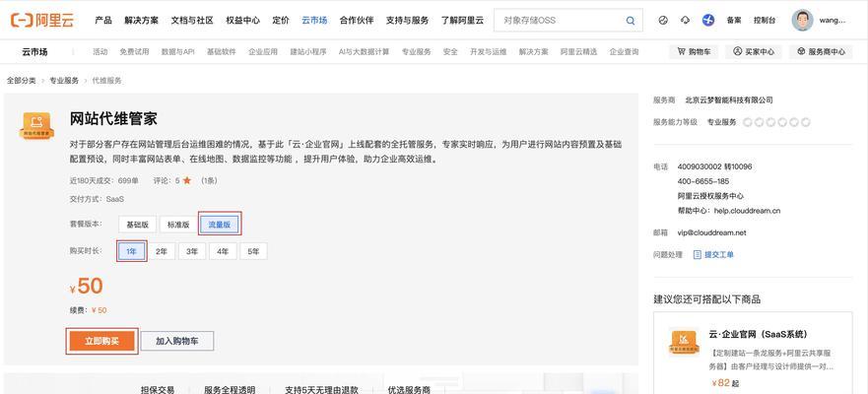Open 企业应用 category tab
This screenshot has width=868, height=394.
(263, 52)
